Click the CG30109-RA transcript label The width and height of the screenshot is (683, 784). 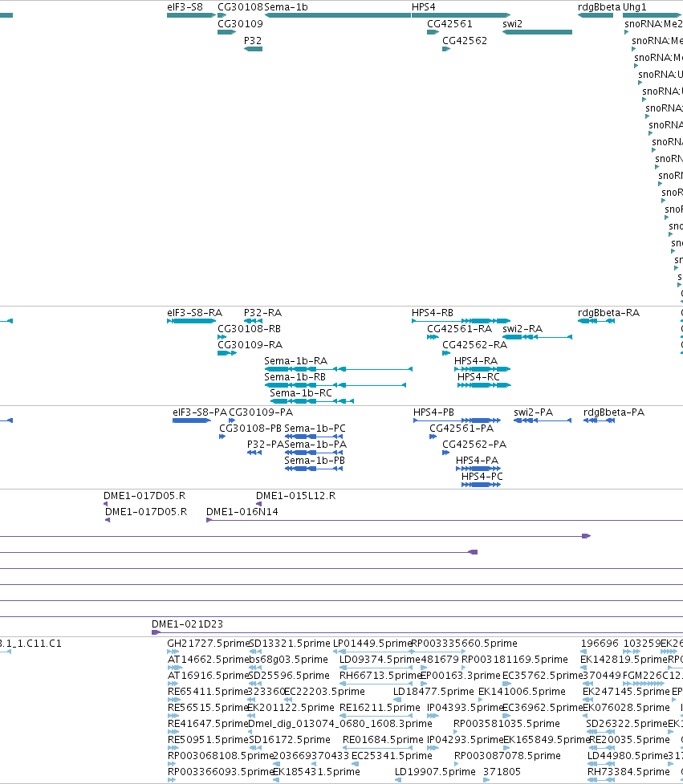pyautogui.click(x=250, y=345)
